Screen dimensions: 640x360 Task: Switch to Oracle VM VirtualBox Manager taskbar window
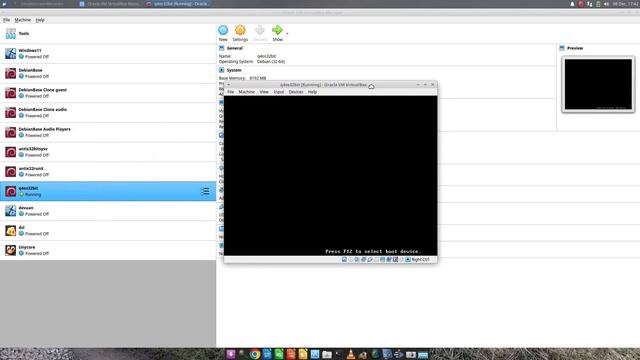110,4
